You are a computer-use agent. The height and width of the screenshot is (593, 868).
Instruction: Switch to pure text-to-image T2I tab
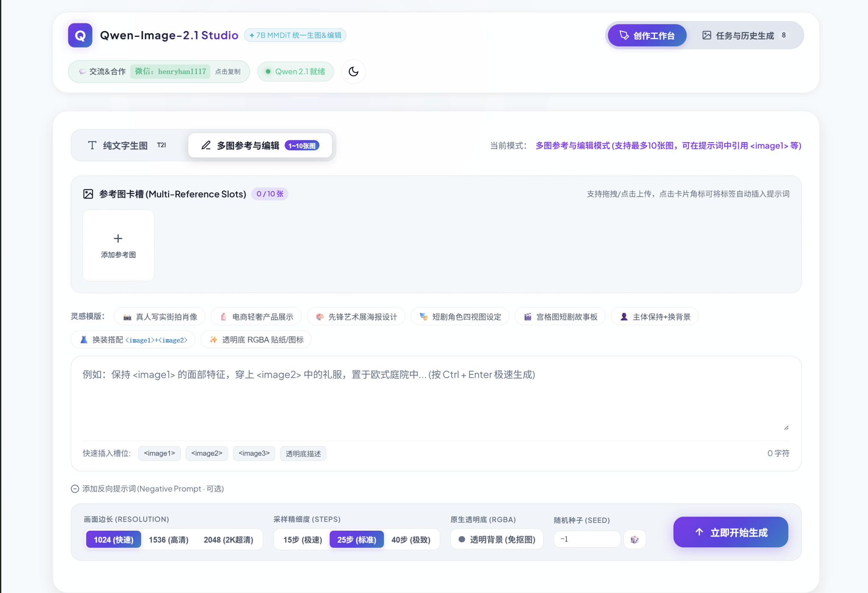(127, 145)
